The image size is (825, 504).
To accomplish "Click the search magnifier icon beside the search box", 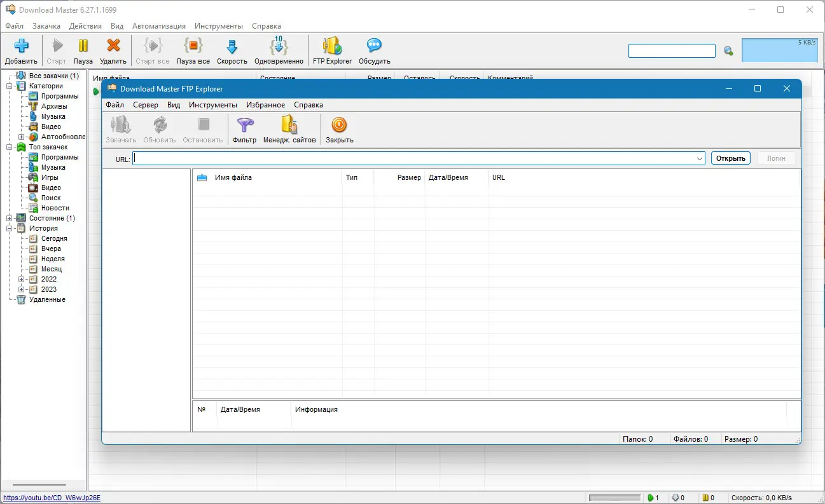I will click(x=728, y=51).
